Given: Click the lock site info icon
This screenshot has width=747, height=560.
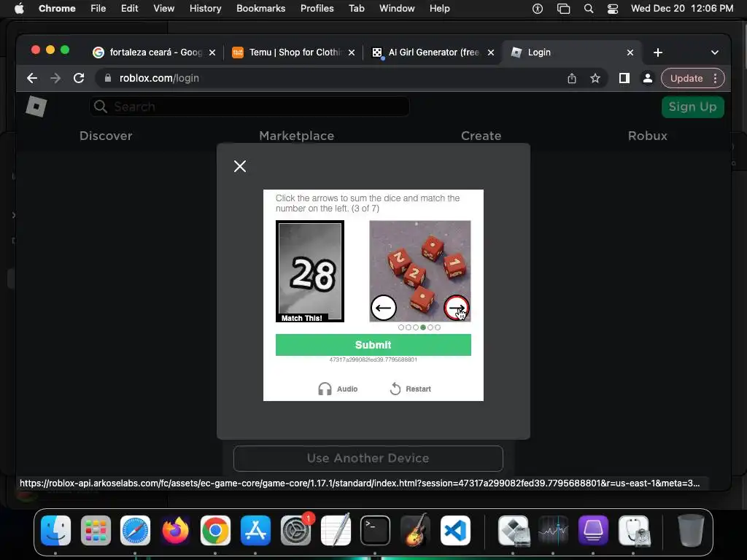Looking at the screenshot, I should tap(108, 78).
